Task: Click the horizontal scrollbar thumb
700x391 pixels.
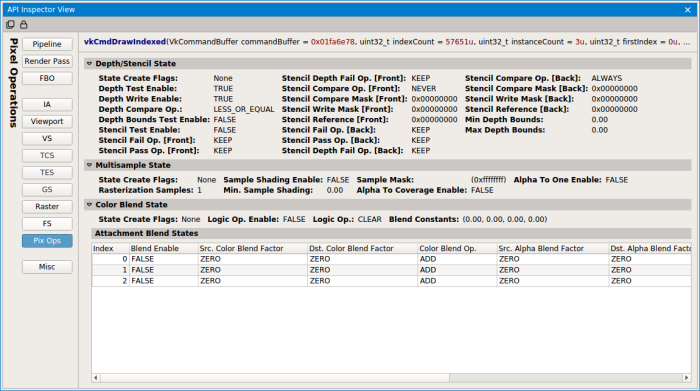Action: [275, 378]
